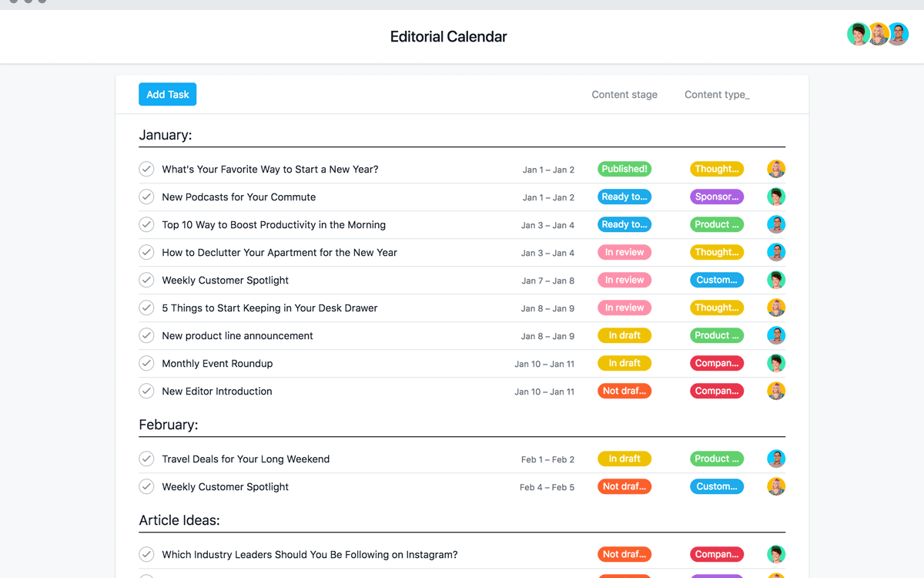Open the Content type column header
This screenshot has width=924, height=578.
(717, 95)
